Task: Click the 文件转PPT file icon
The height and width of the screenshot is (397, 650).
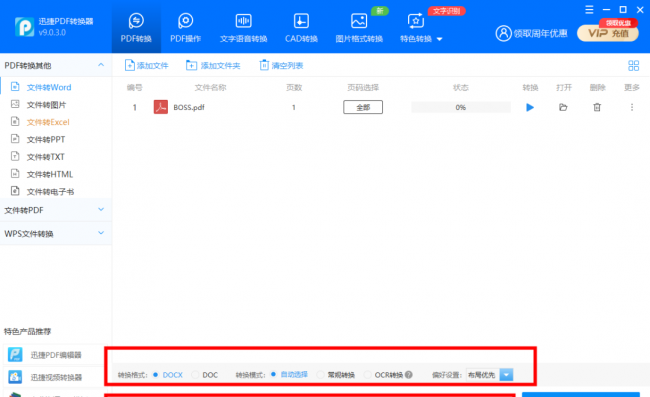Action: [x=15, y=139]
